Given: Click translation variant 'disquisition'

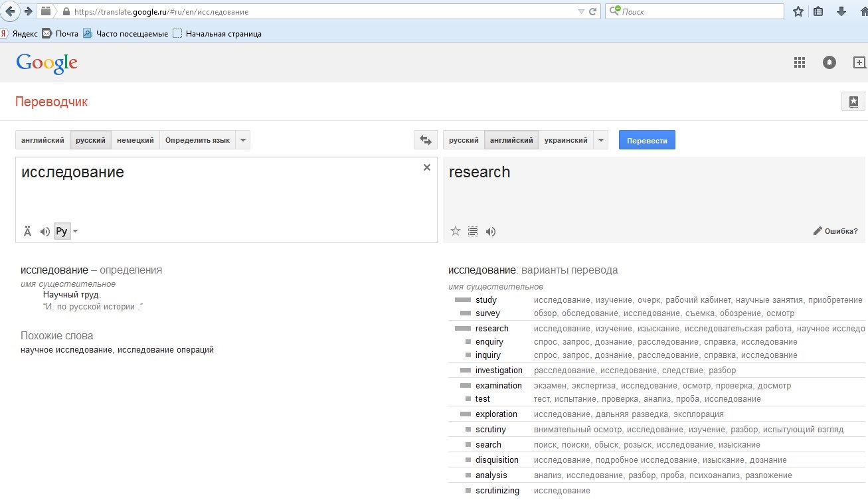Looking at the screenshot, I should pyautogui.click(x=497, y=460).
